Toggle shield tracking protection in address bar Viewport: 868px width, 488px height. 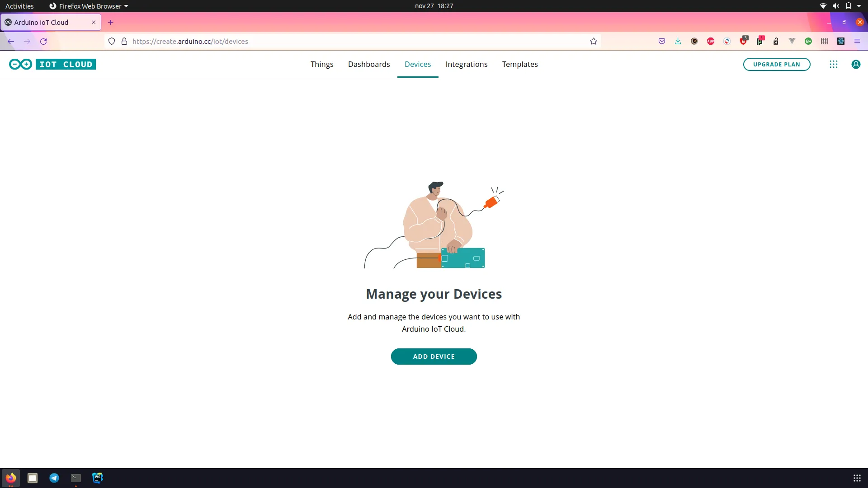click(x=112, y=41)
